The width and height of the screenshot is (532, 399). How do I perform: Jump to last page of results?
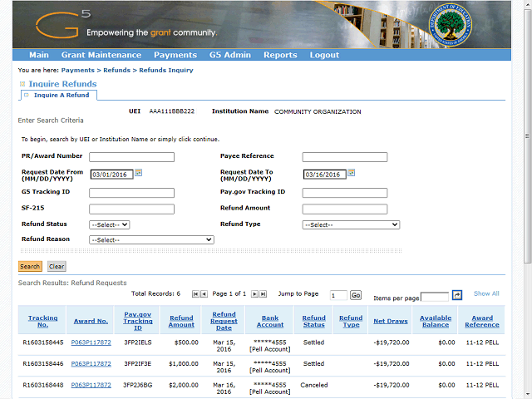point(264,294)
